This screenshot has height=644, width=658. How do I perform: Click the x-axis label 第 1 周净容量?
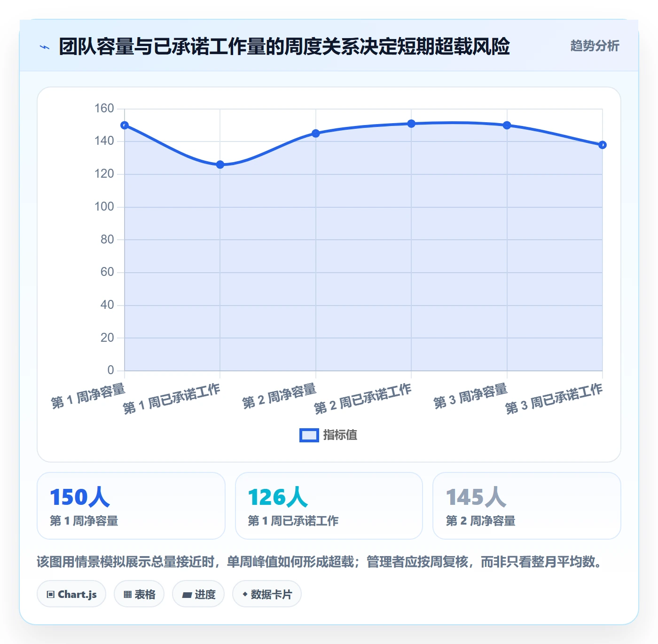click(x=88, y=396)
